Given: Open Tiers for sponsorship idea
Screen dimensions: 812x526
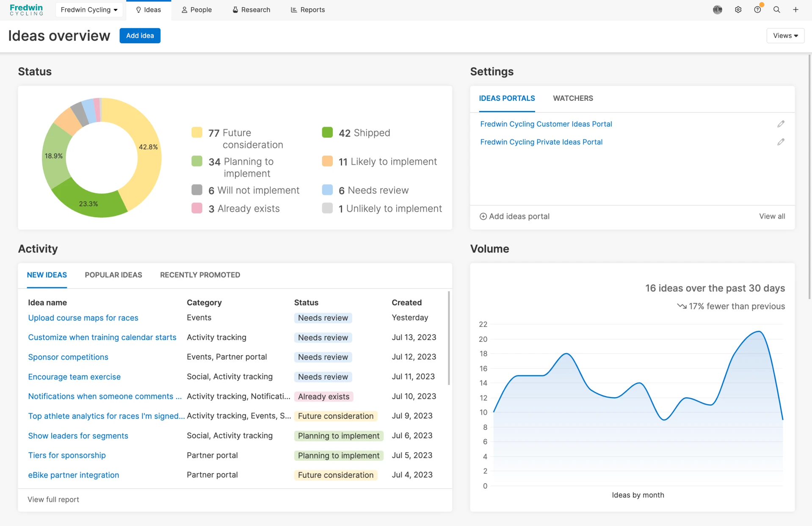Looking at the screenshot, I should (x=67, y=455).
